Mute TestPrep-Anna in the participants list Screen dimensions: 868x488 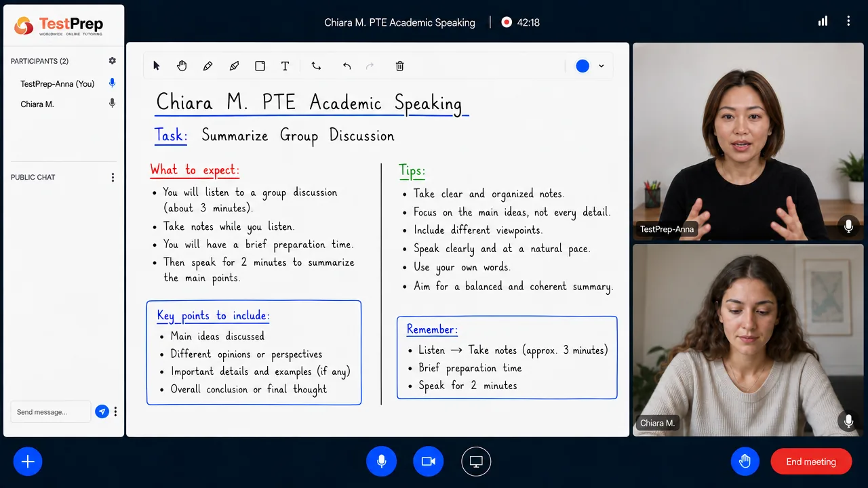112,83
